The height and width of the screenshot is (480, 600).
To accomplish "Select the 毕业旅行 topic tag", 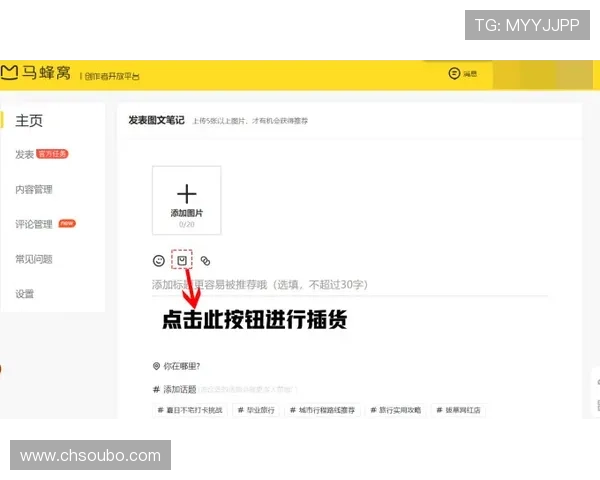I will pos(256,410).
